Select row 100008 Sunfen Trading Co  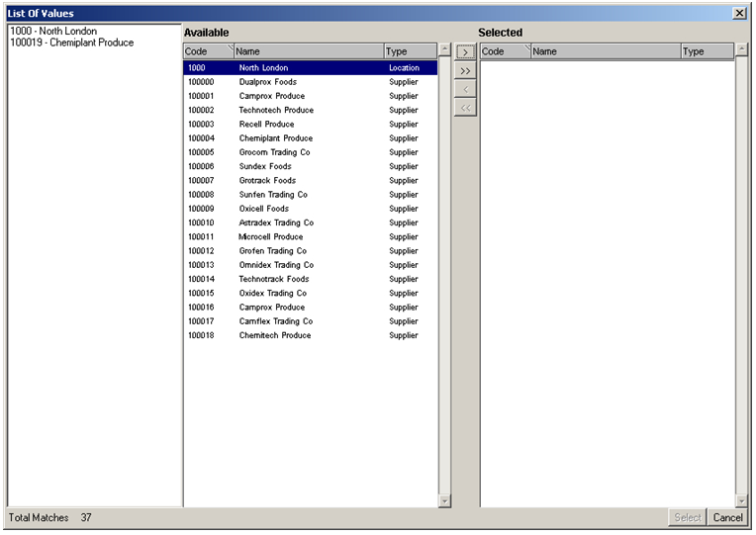coord(311,194)
